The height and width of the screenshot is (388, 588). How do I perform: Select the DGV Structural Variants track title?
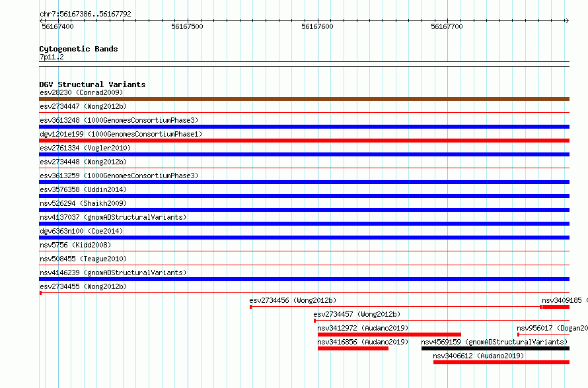[92, 84]
